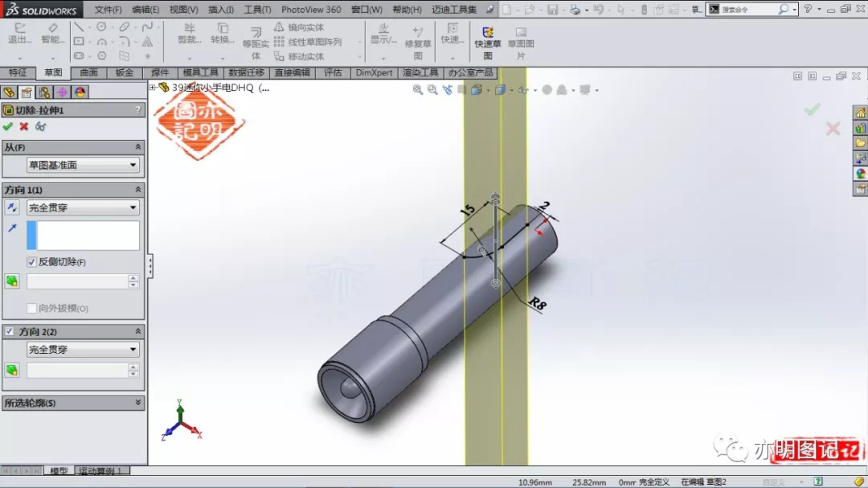Click Linear Sketch Pattern (线性草图阵列)
Screen dimensions: 868x488
308,42
